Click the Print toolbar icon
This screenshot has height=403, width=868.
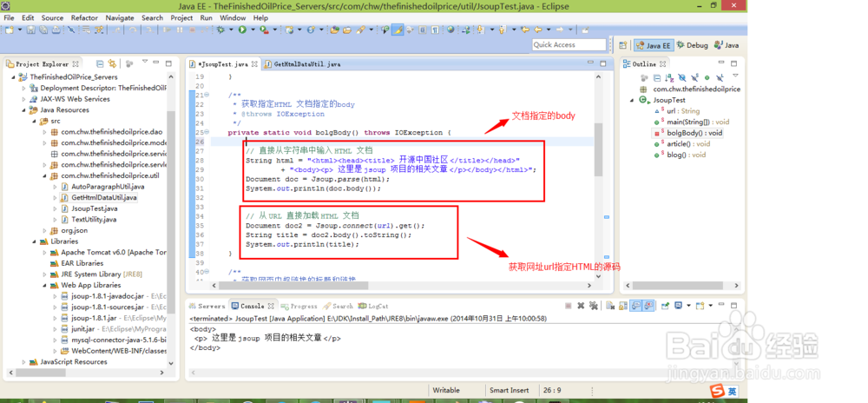point(56,30)
